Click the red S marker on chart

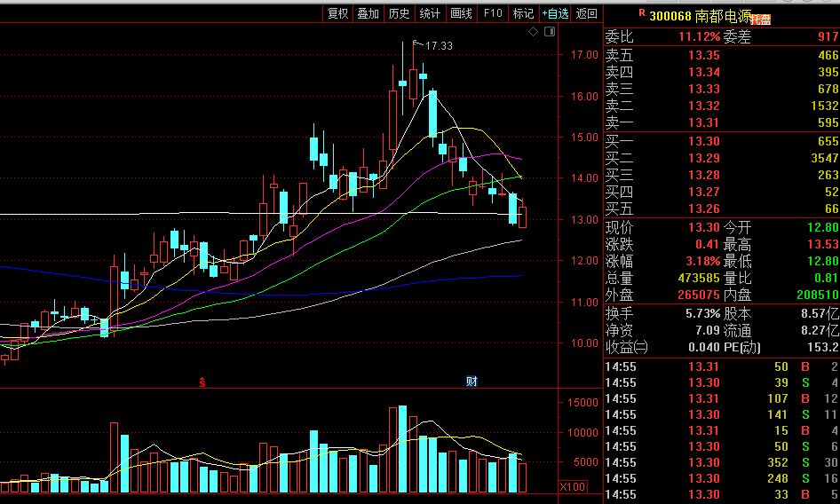[202, 382]
